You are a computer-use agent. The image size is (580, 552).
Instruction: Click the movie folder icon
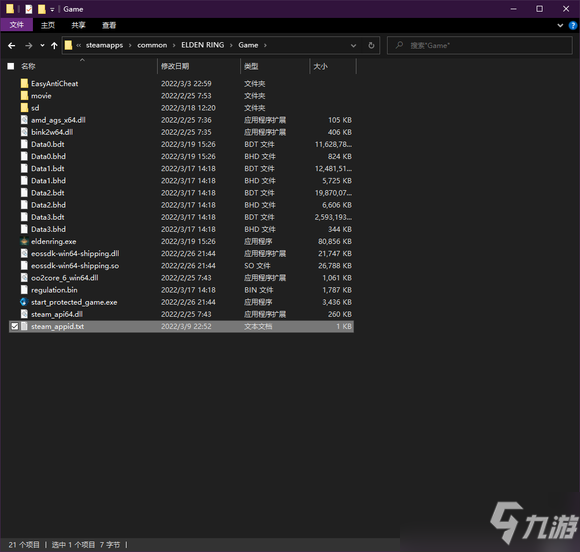tap(24, 96)
